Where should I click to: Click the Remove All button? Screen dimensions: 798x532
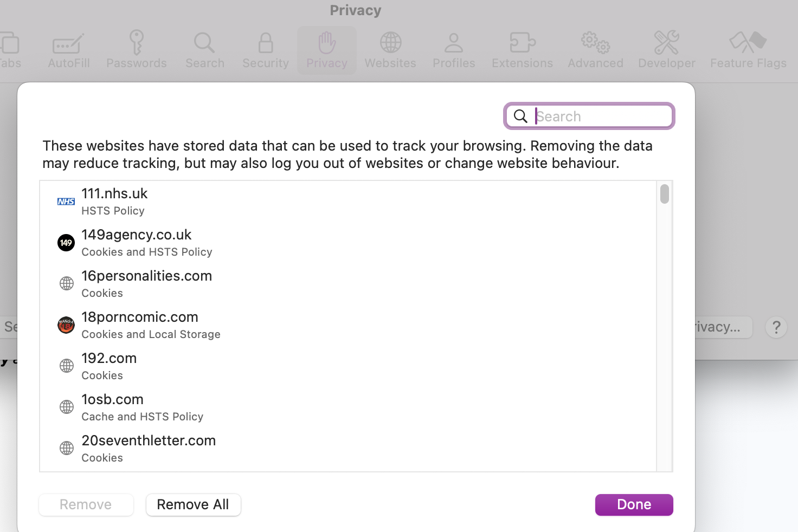193,504
